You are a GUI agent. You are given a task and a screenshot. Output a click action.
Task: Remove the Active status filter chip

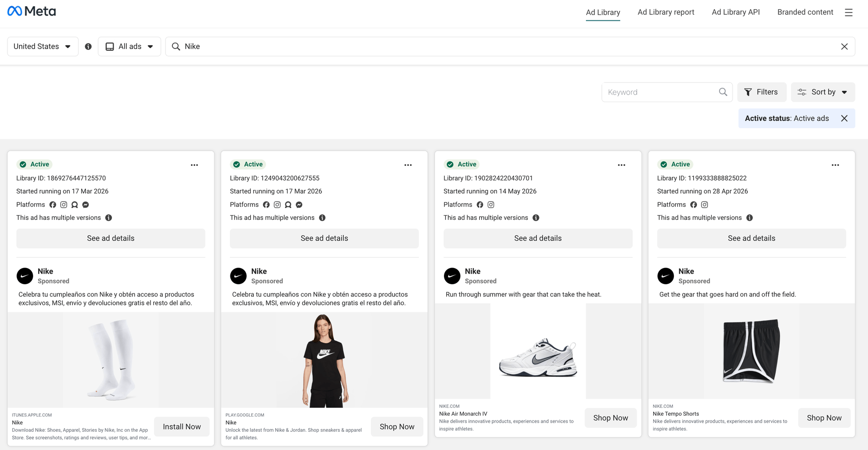point(844,118)
